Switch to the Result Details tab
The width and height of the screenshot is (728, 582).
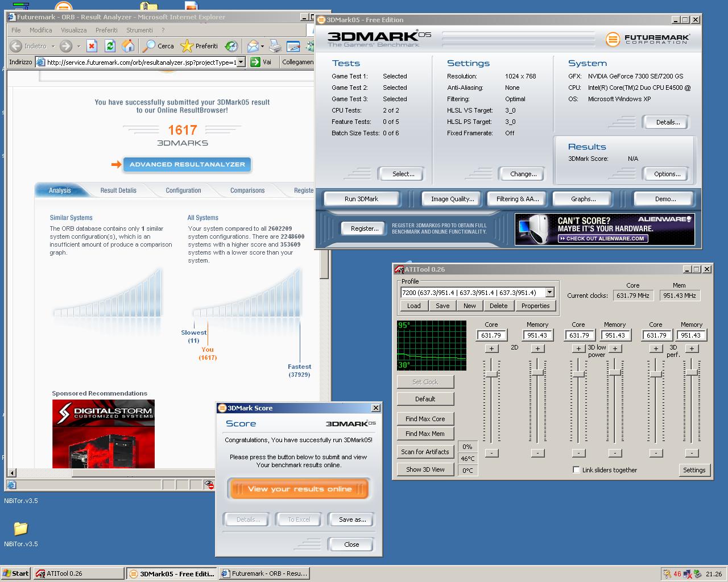[x=118, y=190]
